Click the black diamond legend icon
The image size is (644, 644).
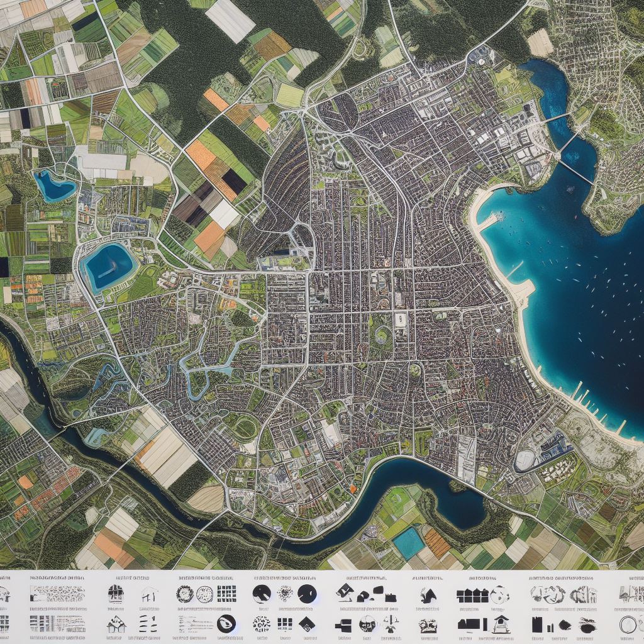306,624
